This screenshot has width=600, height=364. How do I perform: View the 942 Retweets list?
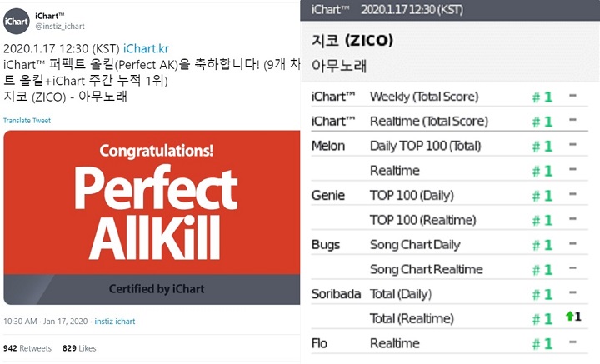coord(27,348)
